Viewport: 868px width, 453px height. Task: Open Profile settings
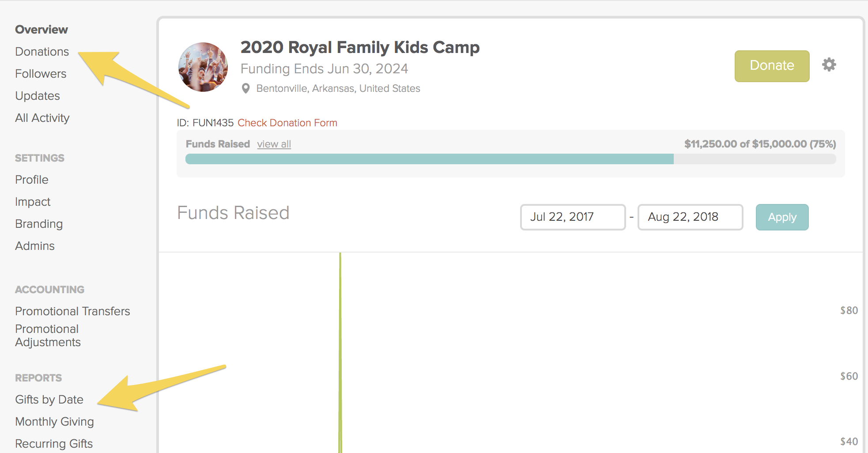tap(32, 180)
